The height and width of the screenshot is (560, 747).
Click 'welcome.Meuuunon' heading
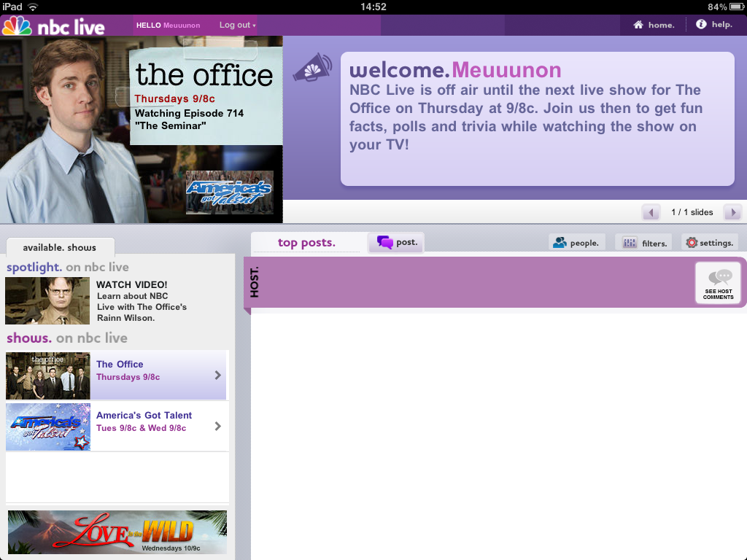pyautogui.click(x=455, y=70)
